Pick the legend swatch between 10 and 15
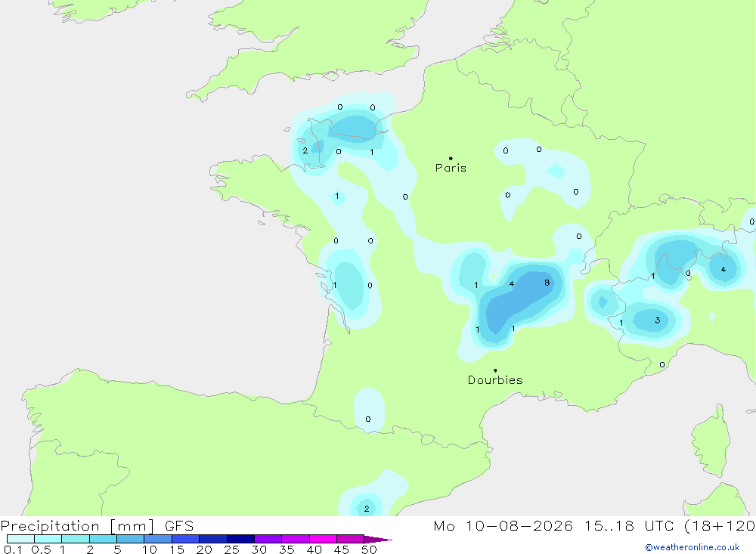Image resolution: width=756 pixels, height=554 pixels. [x=158, y=539]
